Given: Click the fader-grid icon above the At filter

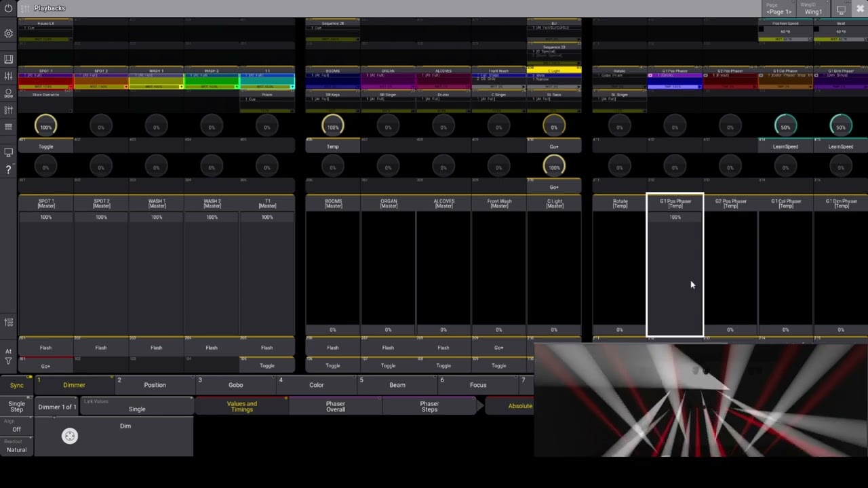Looking at the screenshot, I should point(8,322).
